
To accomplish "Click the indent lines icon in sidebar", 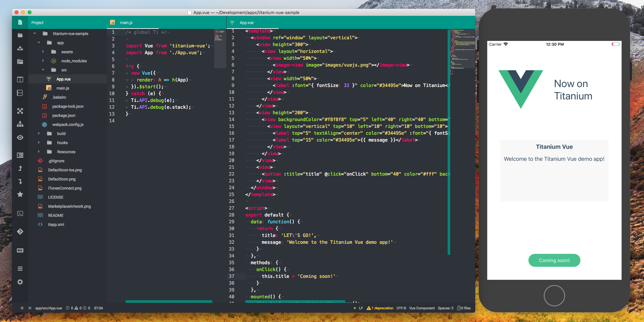I will pyautogui.click(x=20, y=155).
